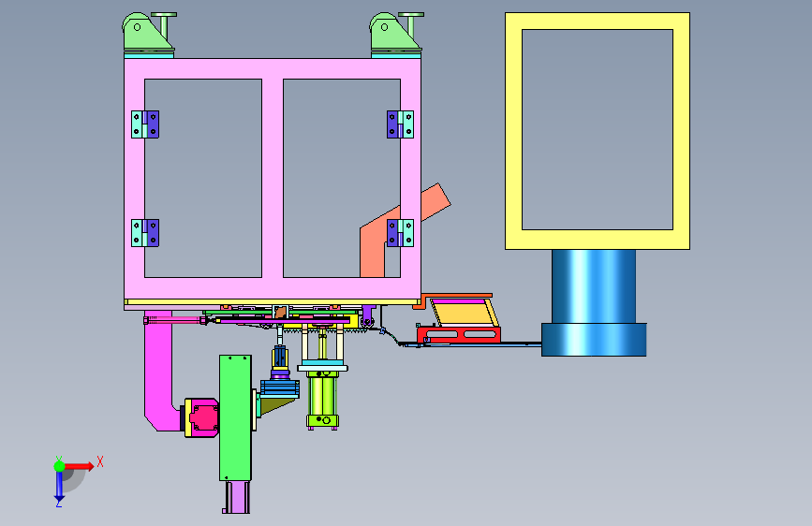Screen dimensions: 812x526
Task: Select the pink cabinet center divider post
Action: pos(273,178)
